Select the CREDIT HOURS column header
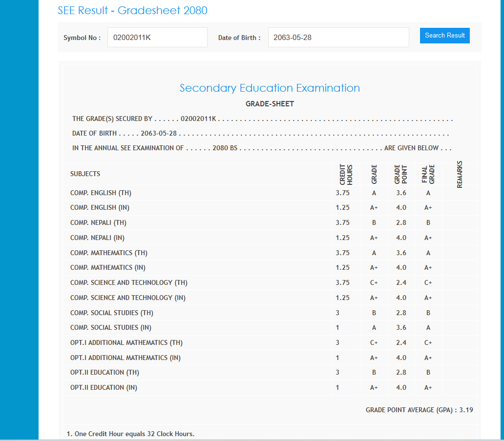The height and width of the screenshot is (441, 504). click(x=346, y=174)
